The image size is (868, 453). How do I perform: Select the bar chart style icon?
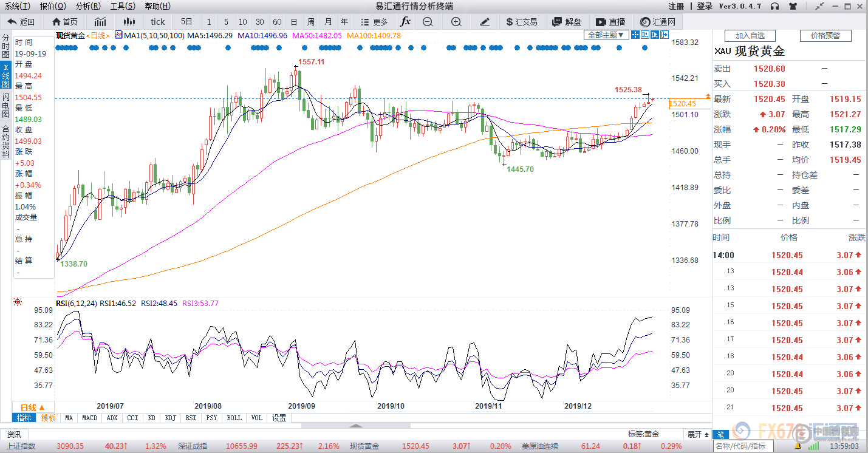[x=100, y=21]
